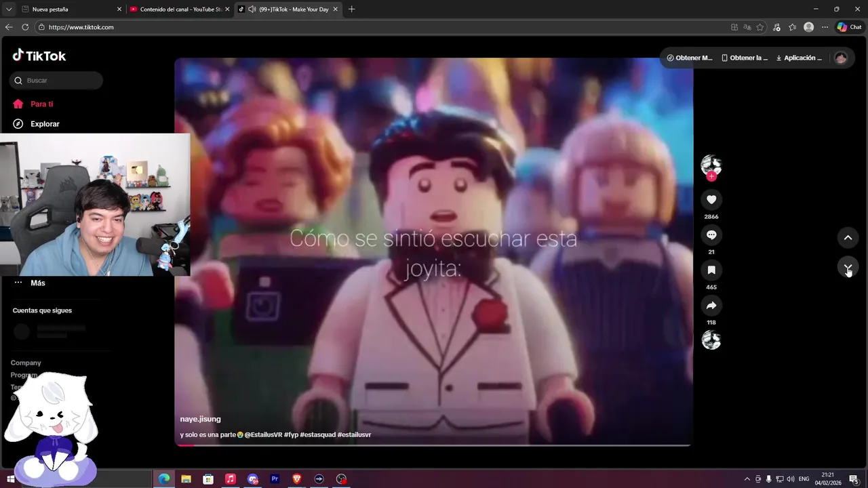This screenshot has width=868, height=488.
Task: Add the page to favorites with the star
Action: [x=760, y=27]
